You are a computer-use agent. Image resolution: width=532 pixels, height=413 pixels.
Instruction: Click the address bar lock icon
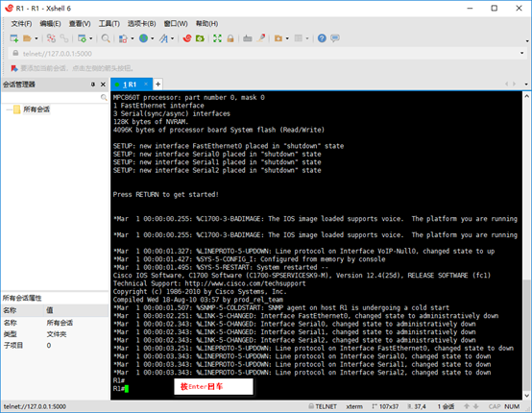(x=15, y=53)
